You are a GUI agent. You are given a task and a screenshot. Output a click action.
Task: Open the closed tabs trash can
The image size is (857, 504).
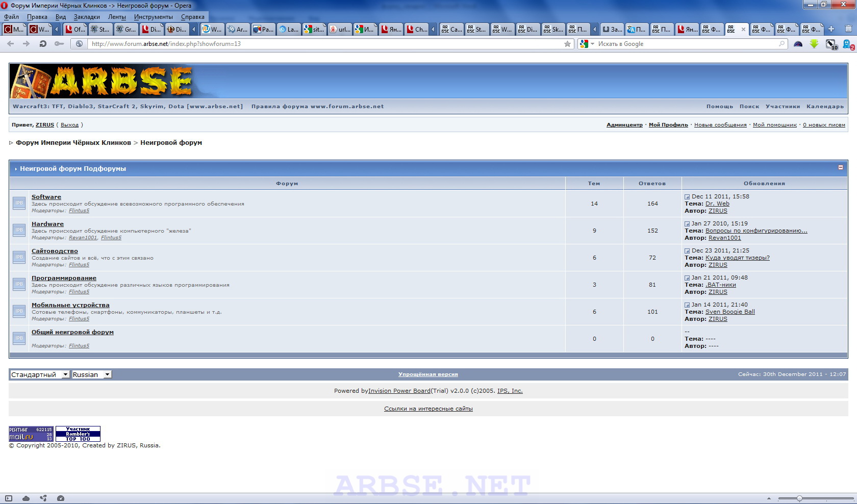[x=848, y=29]
